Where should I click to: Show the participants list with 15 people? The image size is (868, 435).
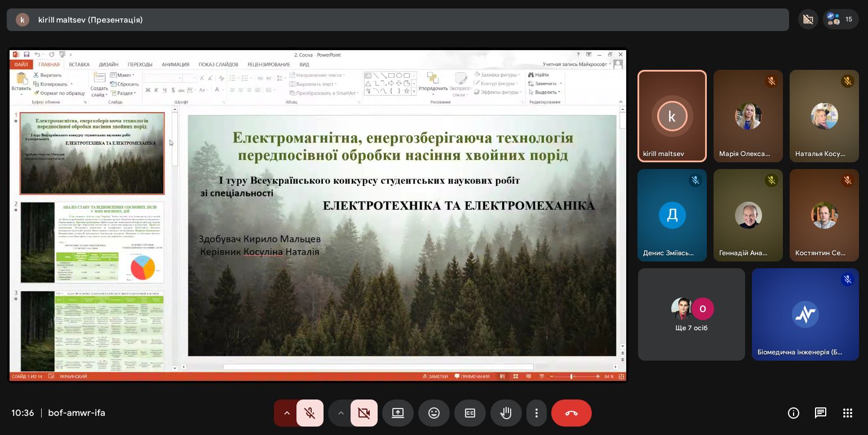coord(840,19)
